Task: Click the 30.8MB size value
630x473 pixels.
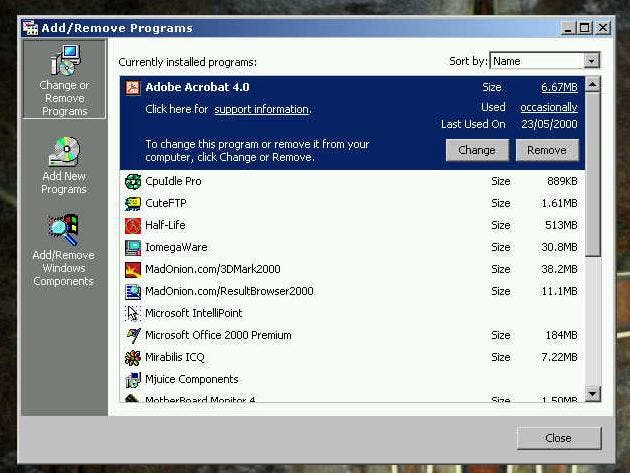Action: pyautogui.click(x=559, y=248)
